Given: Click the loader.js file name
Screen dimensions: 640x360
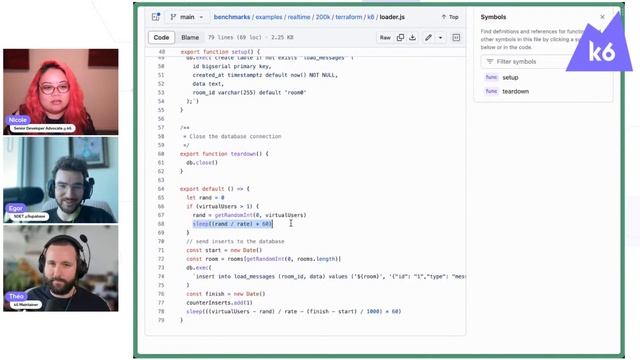Looking at the screenshot, I should pyautogui.click(x=392, y=17).
